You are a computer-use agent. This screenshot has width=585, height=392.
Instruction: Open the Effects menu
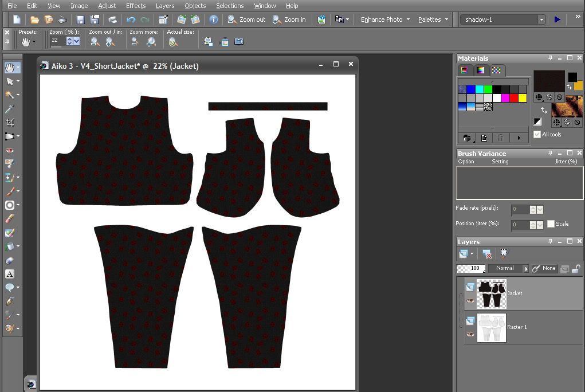point(136,6)
